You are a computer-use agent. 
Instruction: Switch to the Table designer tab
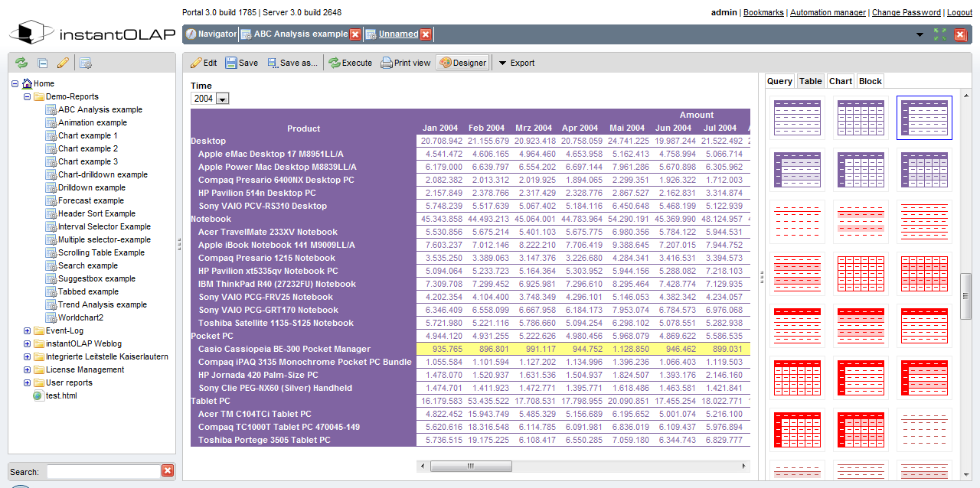click(x=810, y=81)
